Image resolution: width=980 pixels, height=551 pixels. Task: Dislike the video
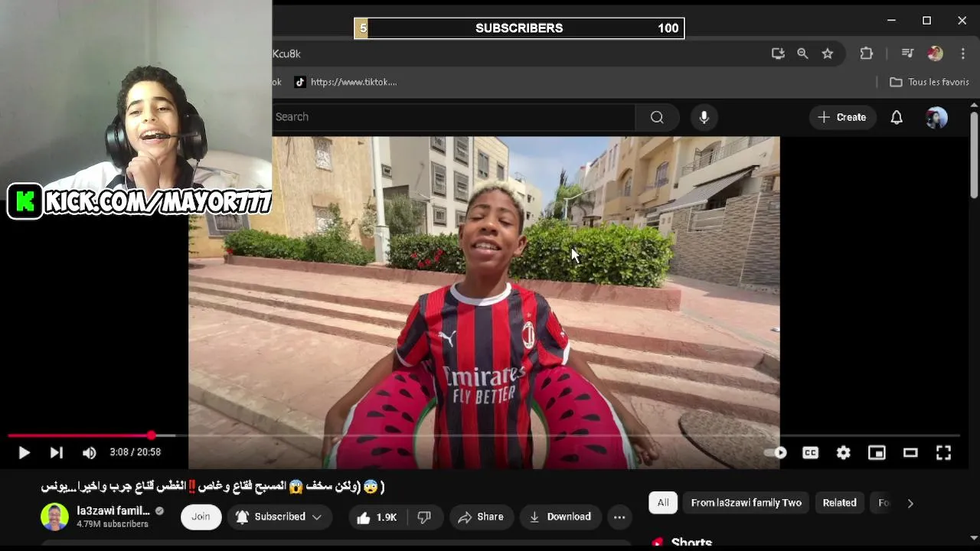point(424,517)
